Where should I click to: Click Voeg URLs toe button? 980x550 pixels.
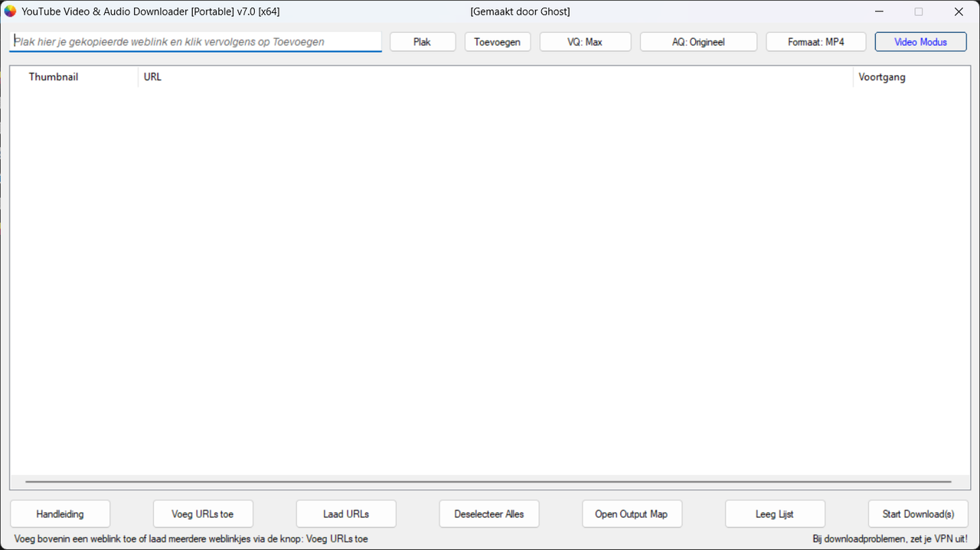[203, 514]
